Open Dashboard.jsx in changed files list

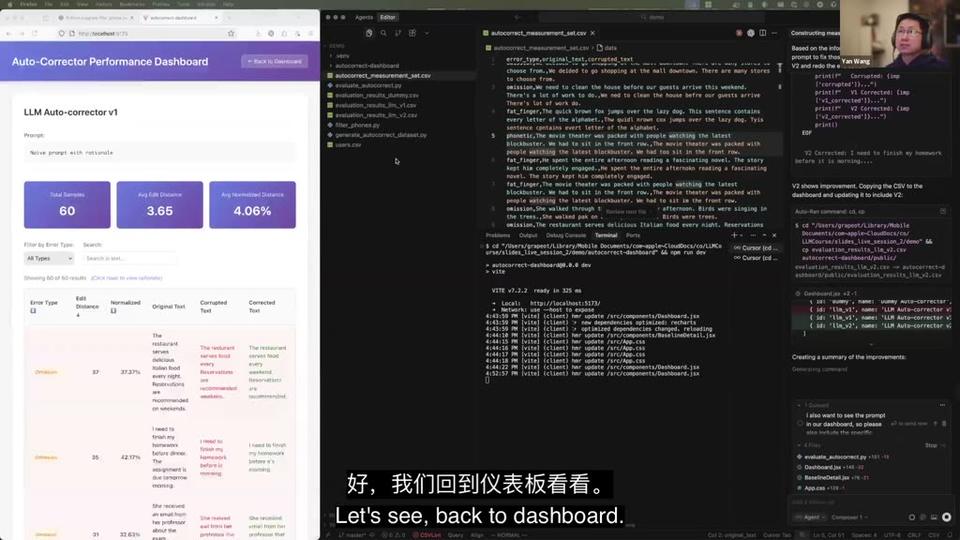(x=822, y=467)
